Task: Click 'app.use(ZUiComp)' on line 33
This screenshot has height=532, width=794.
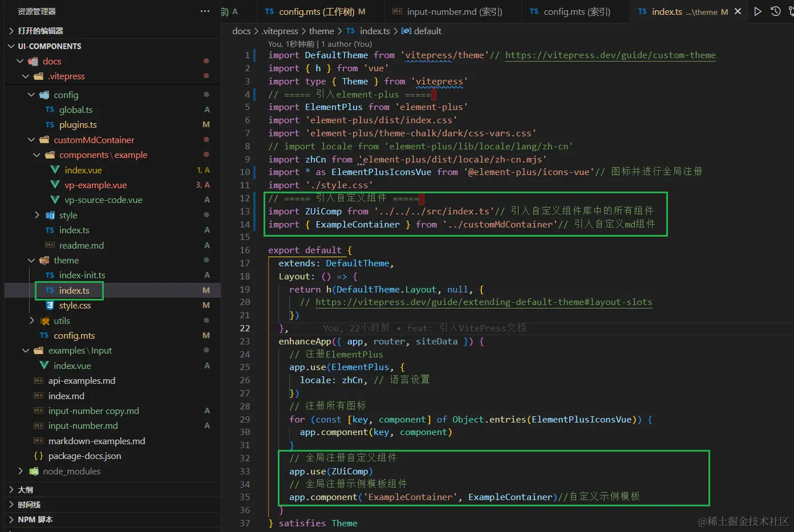Action: click(x=331, y=472)
